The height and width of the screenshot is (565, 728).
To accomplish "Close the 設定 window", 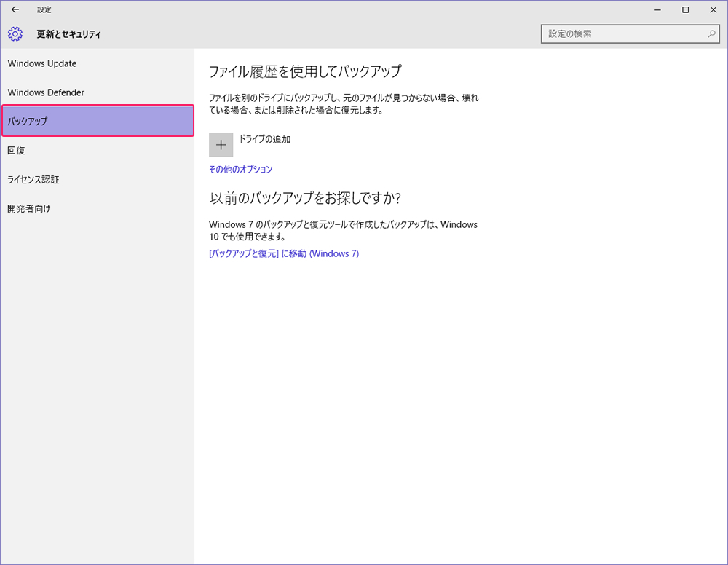I will coord(713,9).
